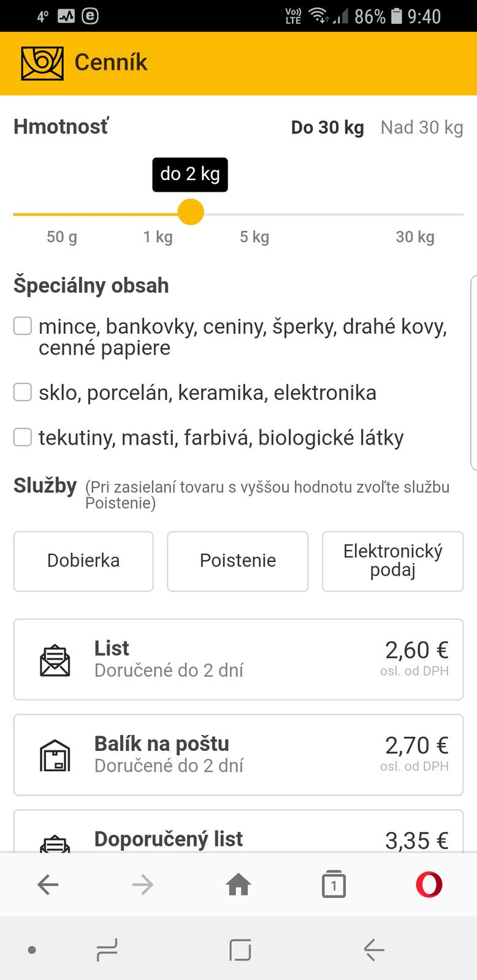Open the browser tabs switcher
The height and width of the screenshot is (980, 477).
coord(334,884)
